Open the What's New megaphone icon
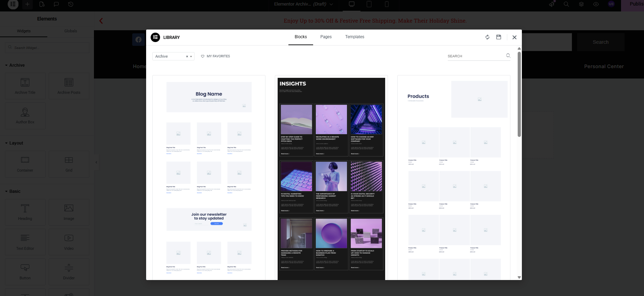This screenshot has height=296, width=644. click(x=552, y=4)
